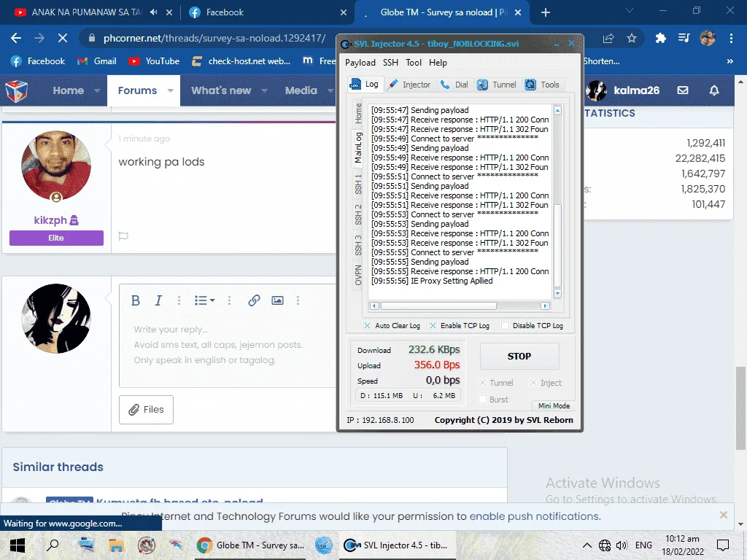Image resolution: width=747 pixels, height=560 pixels.
Task: Click the browser address bar URL
Action: (214, 38)
